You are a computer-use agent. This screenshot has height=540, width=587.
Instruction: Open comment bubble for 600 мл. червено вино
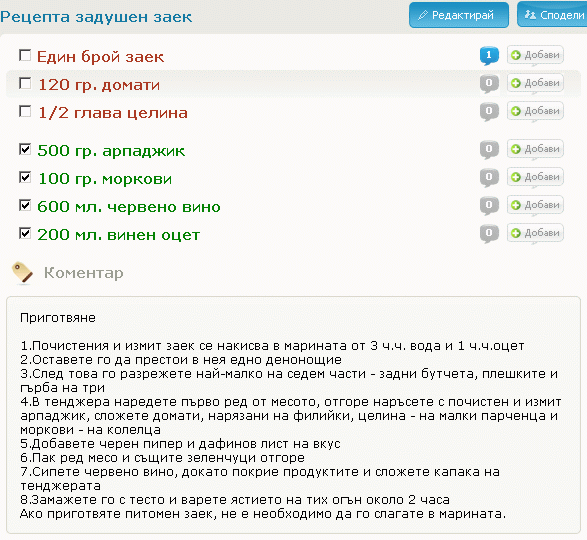[x=489, y=206]
